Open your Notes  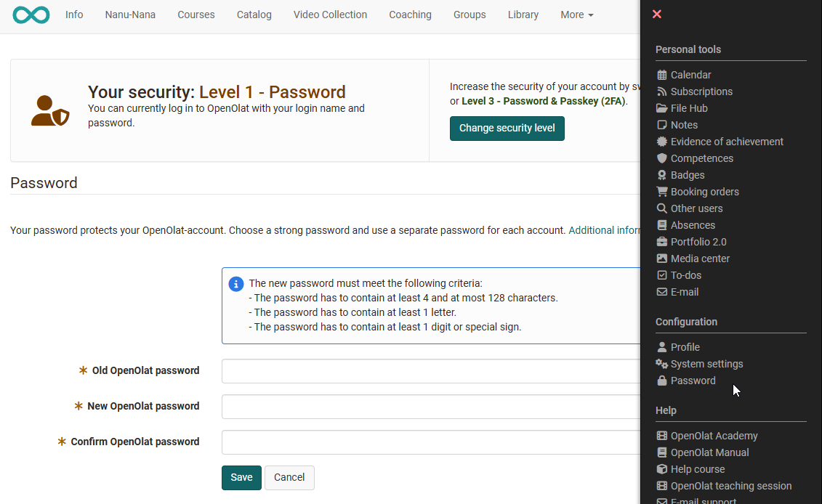(x=683, y=124)
